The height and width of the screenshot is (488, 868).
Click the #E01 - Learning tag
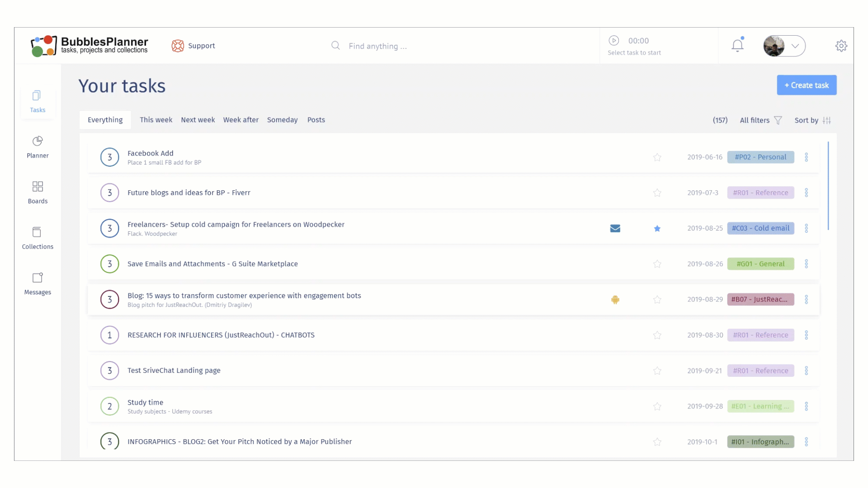click(x=760, y=406)
